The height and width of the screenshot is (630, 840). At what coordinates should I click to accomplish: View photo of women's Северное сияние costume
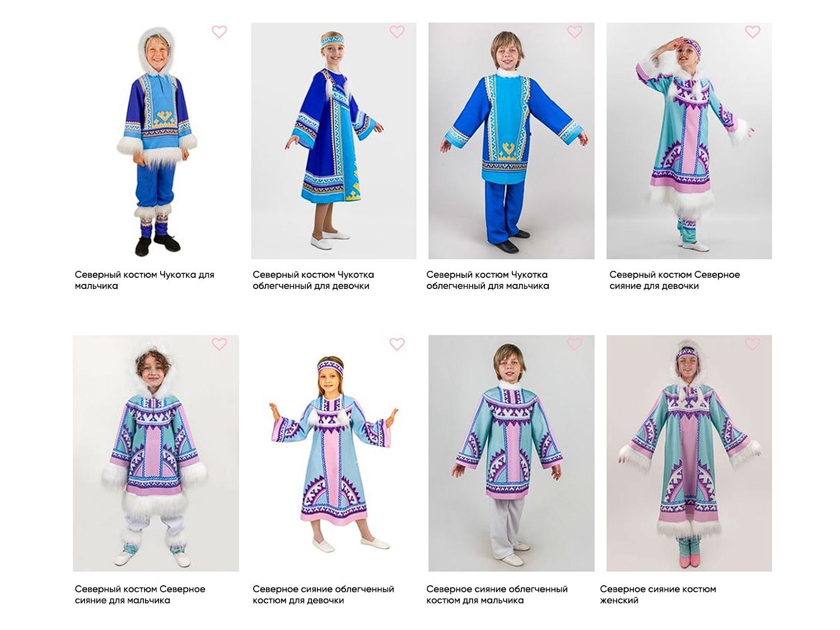[689, 453]
